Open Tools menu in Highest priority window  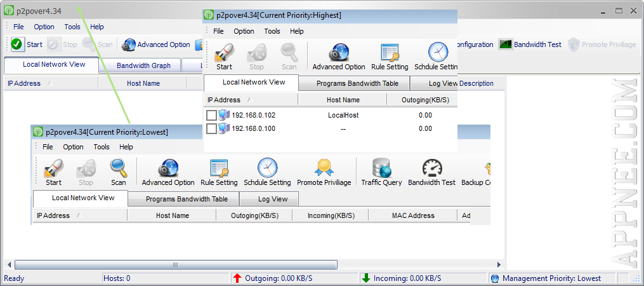click(x=272, y=31)
